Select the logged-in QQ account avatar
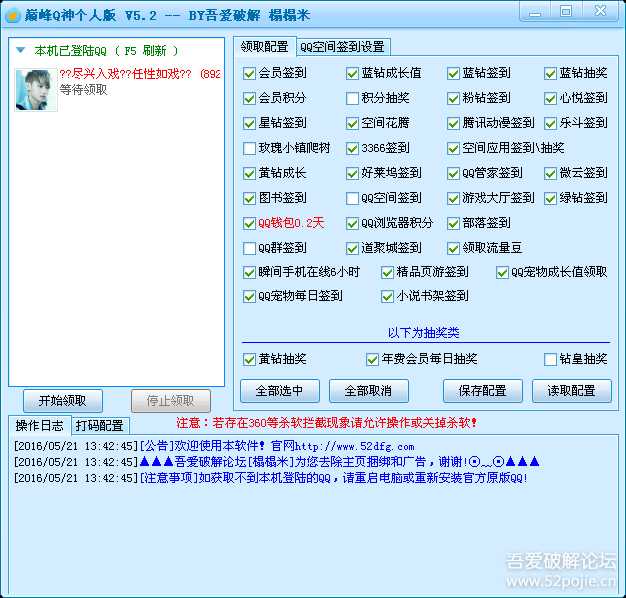Screen dimensions: 626x598 (x=36, y=90)
